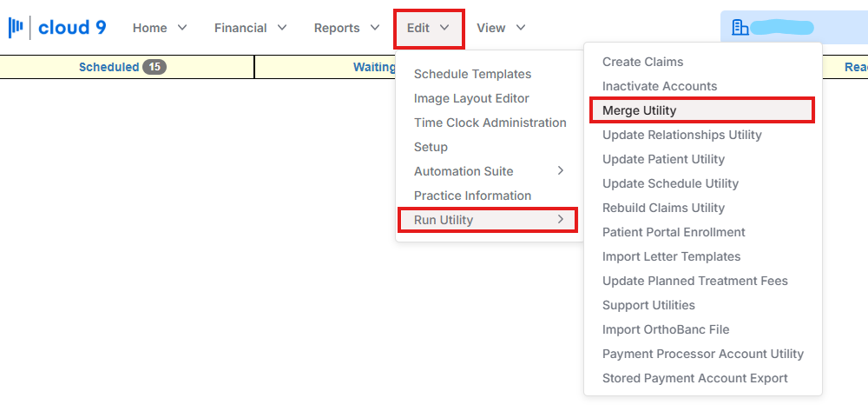
Task: Expand the Home menu chevron
Action: (182, 28)
